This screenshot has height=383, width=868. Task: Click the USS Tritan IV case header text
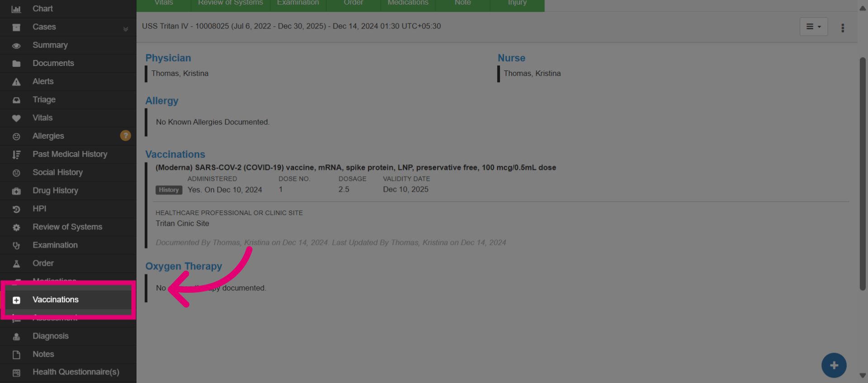click(x=291, y=26)
